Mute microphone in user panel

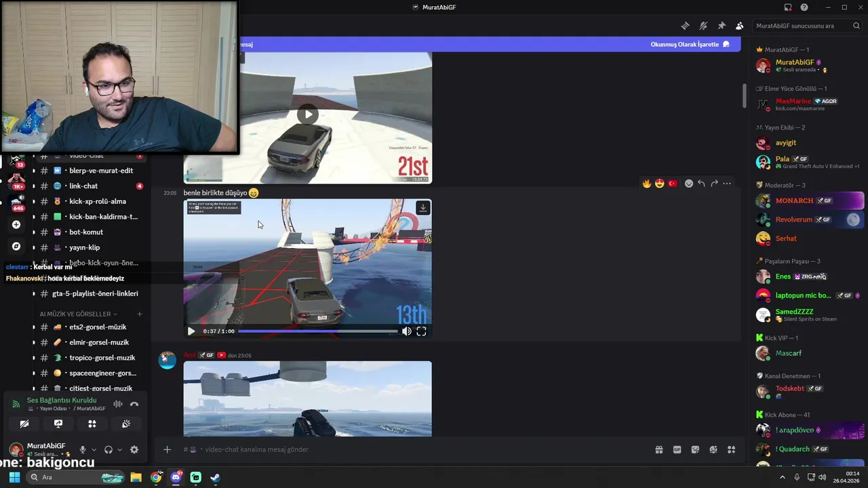[x=83, y=449]
